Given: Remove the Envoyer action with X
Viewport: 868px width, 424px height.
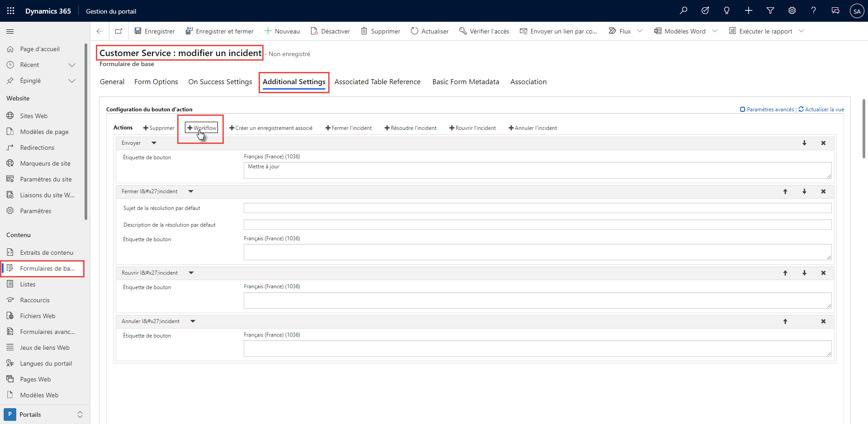Looking at the screenshot, I should click(823, 143).
